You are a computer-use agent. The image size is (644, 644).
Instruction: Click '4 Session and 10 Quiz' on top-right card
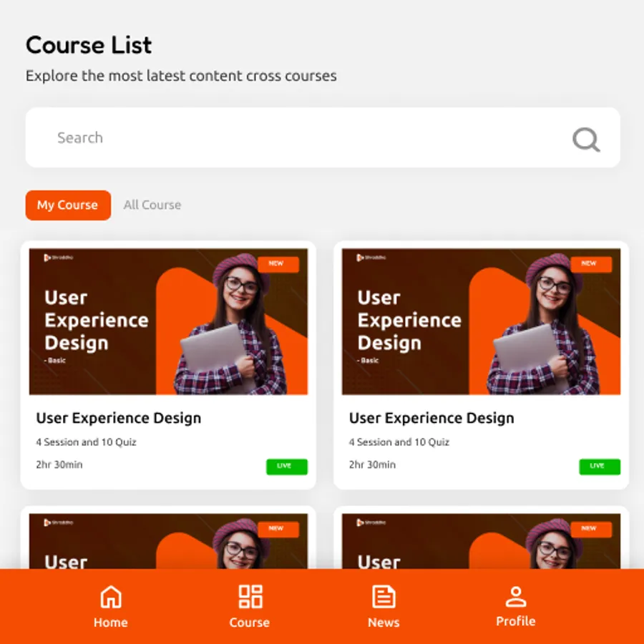pos(399,442)
